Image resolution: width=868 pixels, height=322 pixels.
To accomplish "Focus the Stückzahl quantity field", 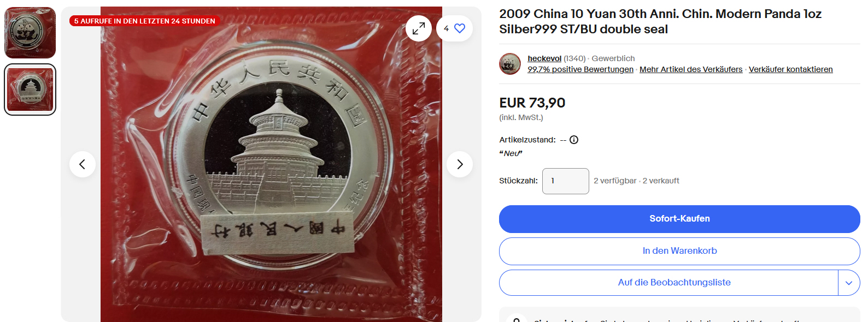I will pyautogui.click(x=566, y=181).
